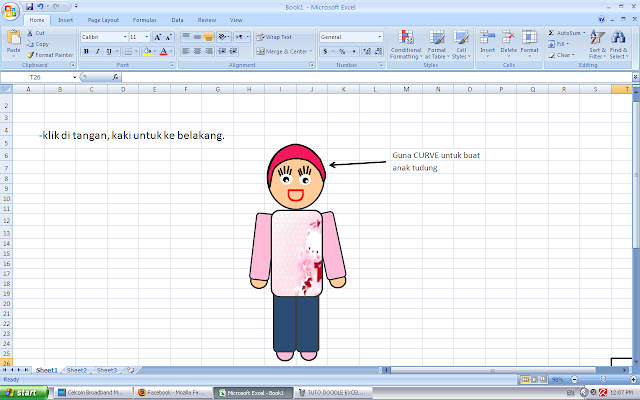This screenshot has width=640, height=400.
Task: Open the Office Button menu
Action: coord(11,11)
